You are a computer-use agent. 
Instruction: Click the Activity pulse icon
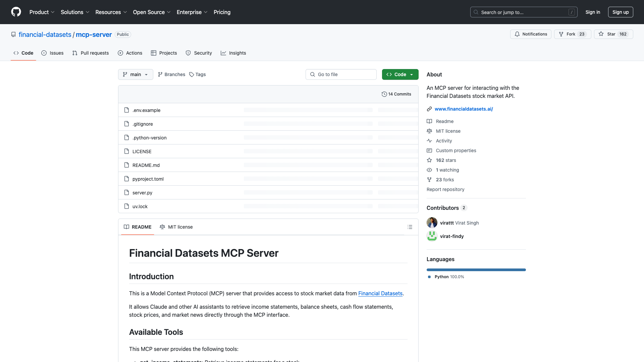(x=429, y=141)
